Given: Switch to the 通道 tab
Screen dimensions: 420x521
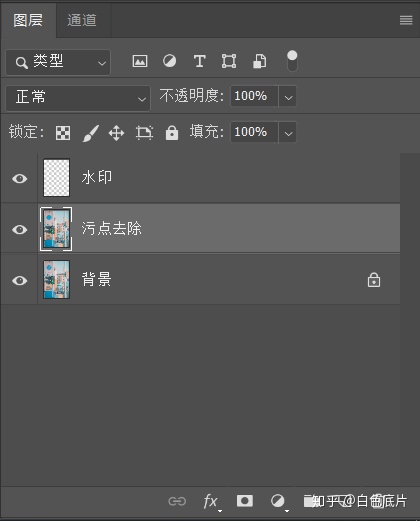Looking at the screenshot, I should point(82,20).
